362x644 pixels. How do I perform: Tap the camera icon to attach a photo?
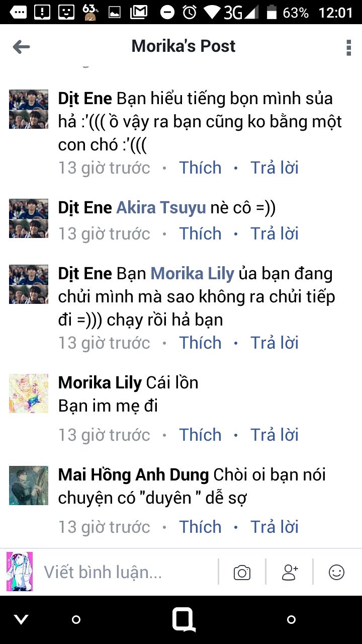(242, 573)
